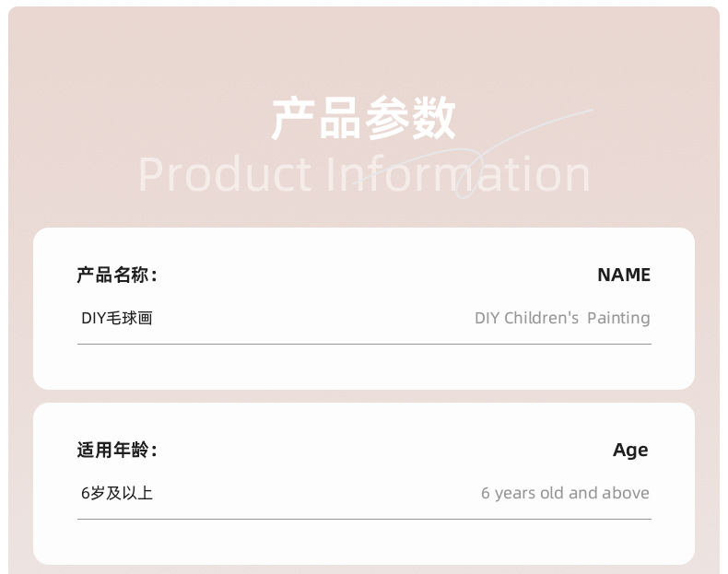Click the word Painting in the name row
The height and width of the screenshot is (574, 728).
(x=618, y=318)
